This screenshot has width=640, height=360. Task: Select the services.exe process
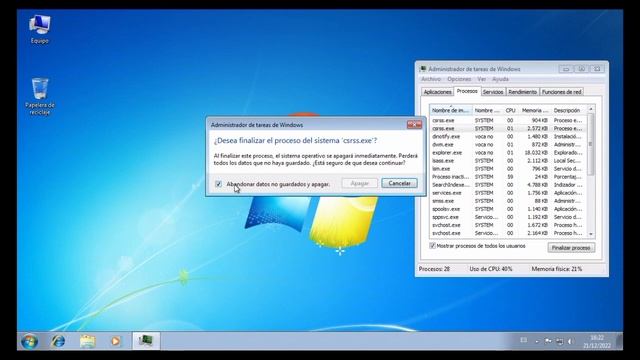coord(508,193)
